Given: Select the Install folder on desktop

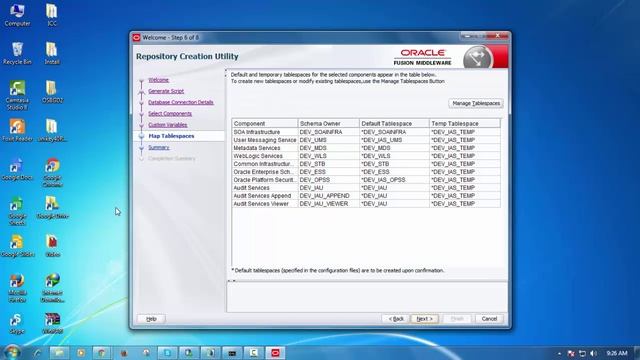Looking at the screenshot, I should [x=52, y=53].
